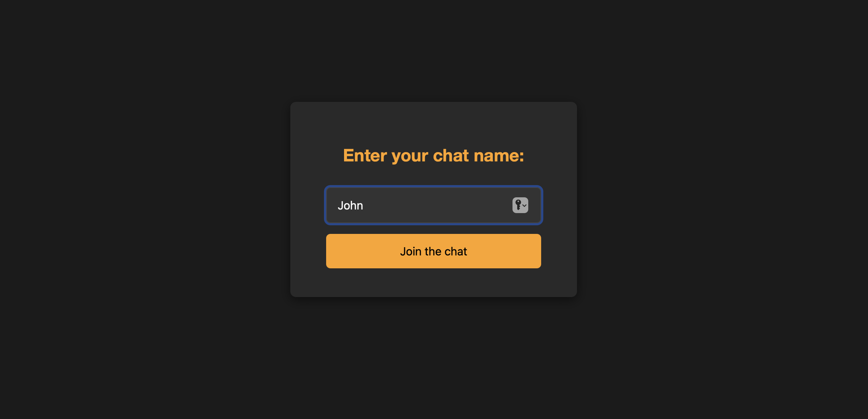Click the dark card area below the button
868x419 pixels.
pyautogui.click(x=433, y=283)
